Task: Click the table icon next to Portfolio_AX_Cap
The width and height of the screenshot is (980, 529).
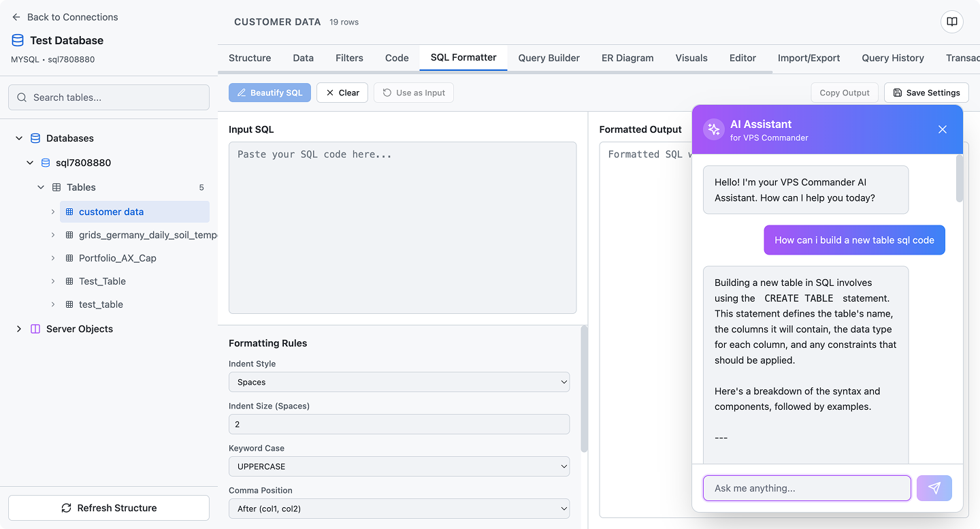Action: [69, 258]
